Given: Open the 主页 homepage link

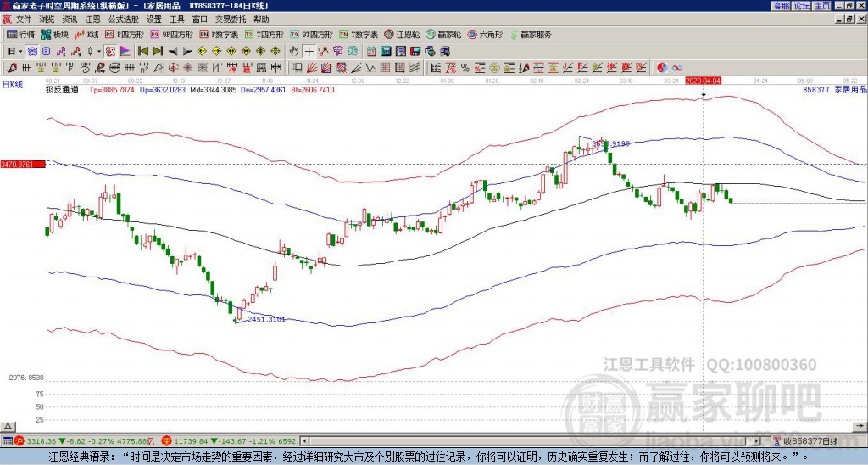Looking at the screenshot, I should tap(821, 6).
